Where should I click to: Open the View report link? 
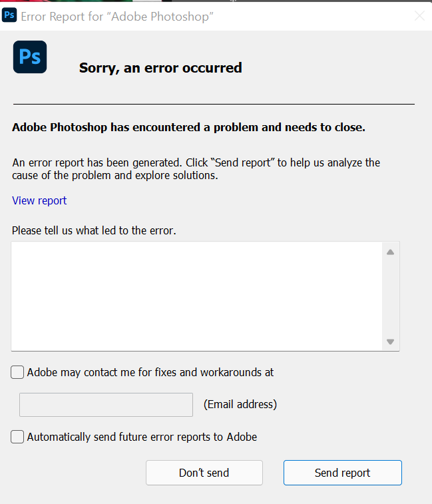(x=39, y=200)
